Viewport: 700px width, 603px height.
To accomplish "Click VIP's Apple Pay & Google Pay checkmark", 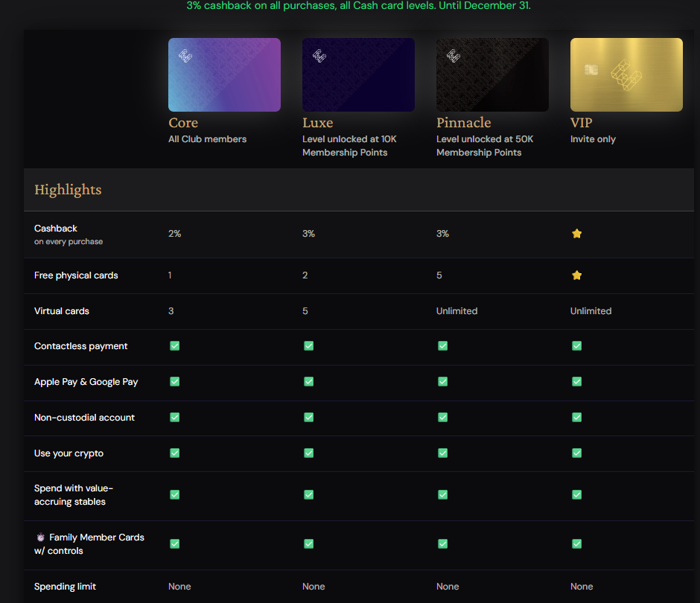I will coord(577,382).
